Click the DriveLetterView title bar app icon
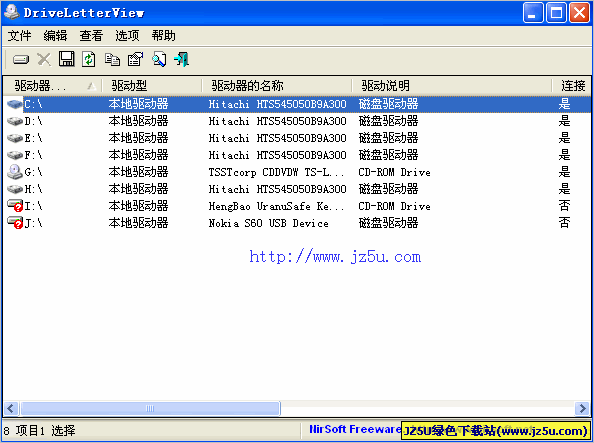 [12, 13]
